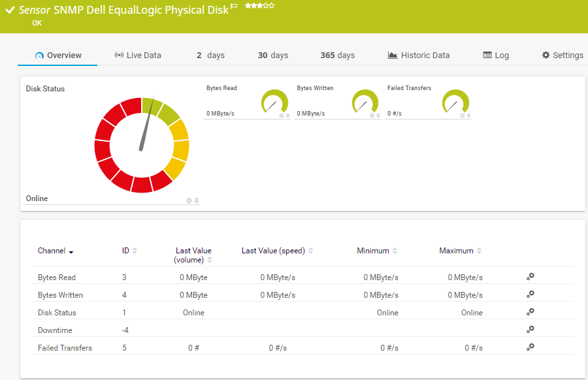This screenshot has width=588, height=380.
Task: Edit channel settings for Disk Status row
Action: coord(531,312)
